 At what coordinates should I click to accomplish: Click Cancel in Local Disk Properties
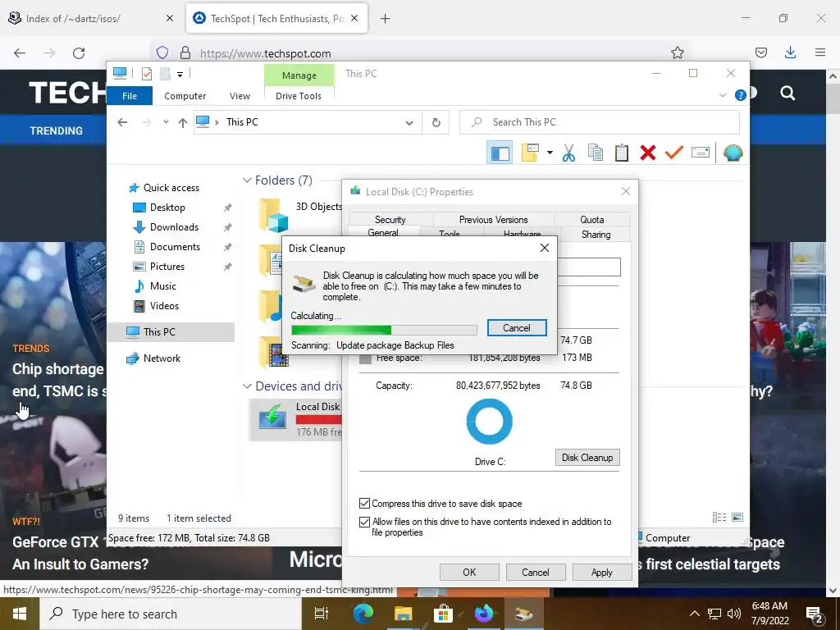[536, 572]
